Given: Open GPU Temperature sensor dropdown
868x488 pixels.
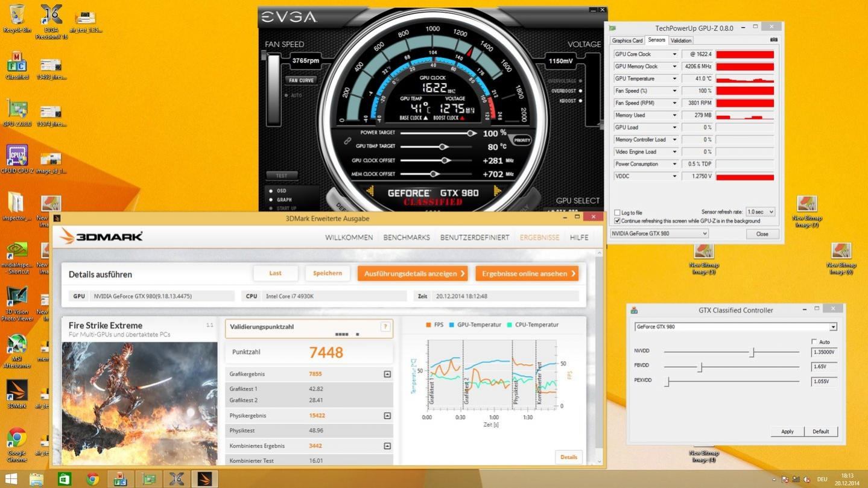Looking at the screenshot, I should coord(674,78).
